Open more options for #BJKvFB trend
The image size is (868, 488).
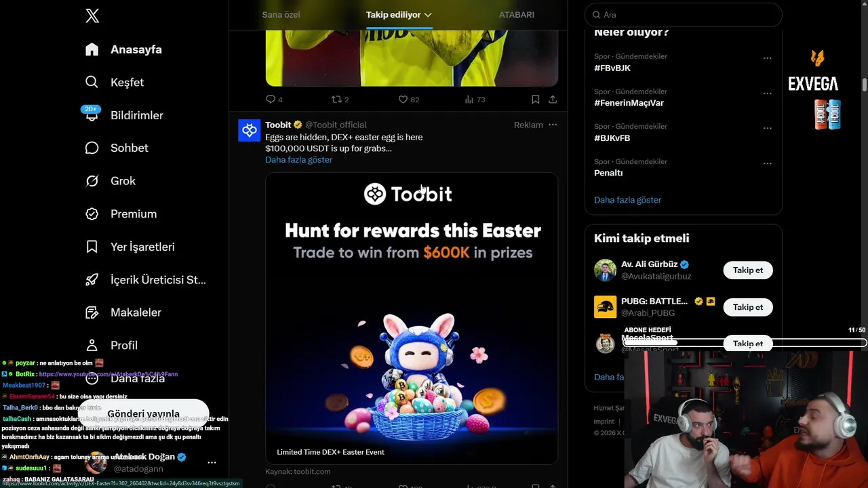(x=768, y=128)
